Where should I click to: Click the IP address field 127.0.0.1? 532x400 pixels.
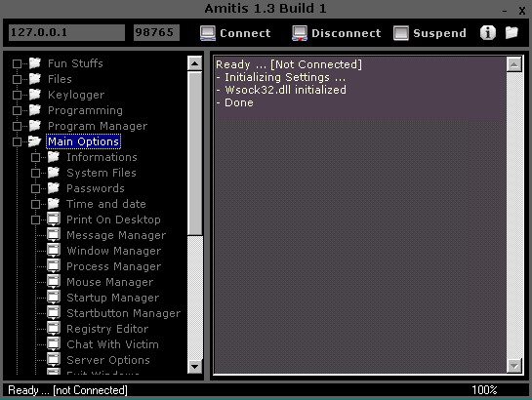(66, 32)
